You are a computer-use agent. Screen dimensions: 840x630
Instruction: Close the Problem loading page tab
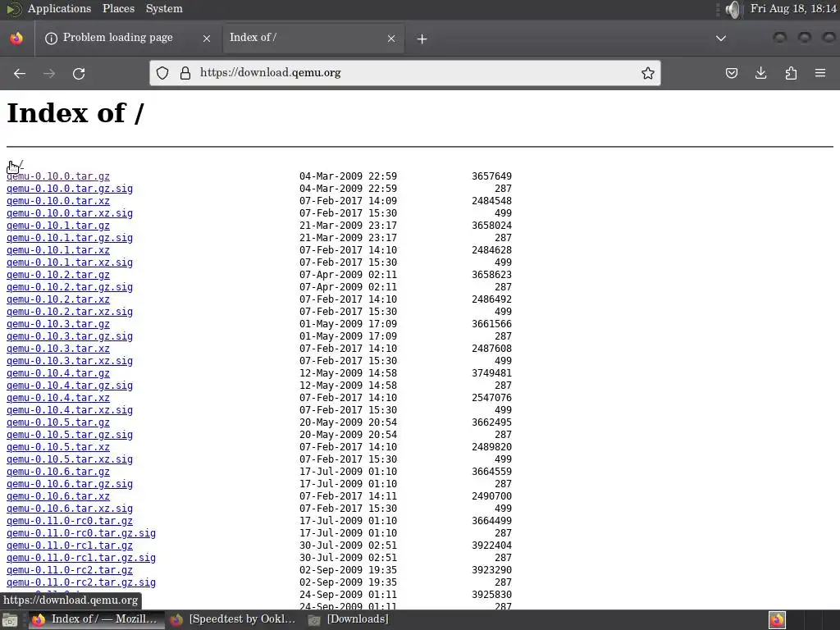point(206,39)
